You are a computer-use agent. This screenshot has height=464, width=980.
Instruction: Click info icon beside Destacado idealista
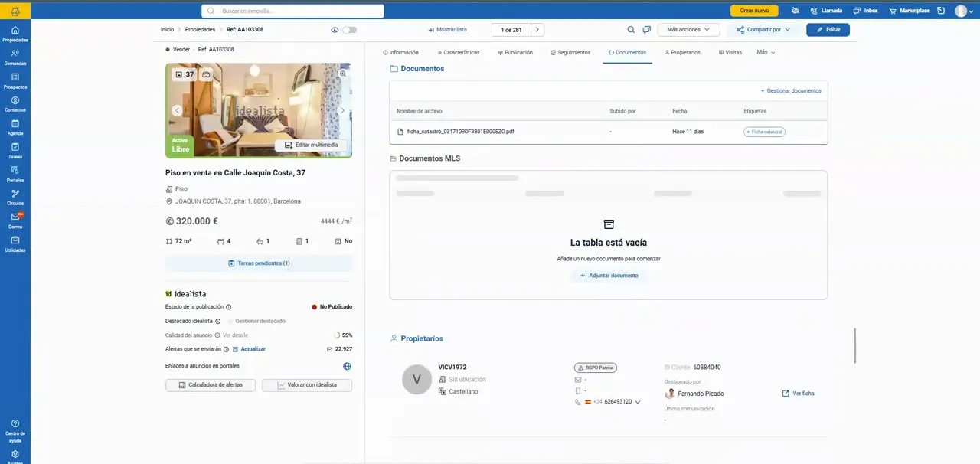pos(217,322)
